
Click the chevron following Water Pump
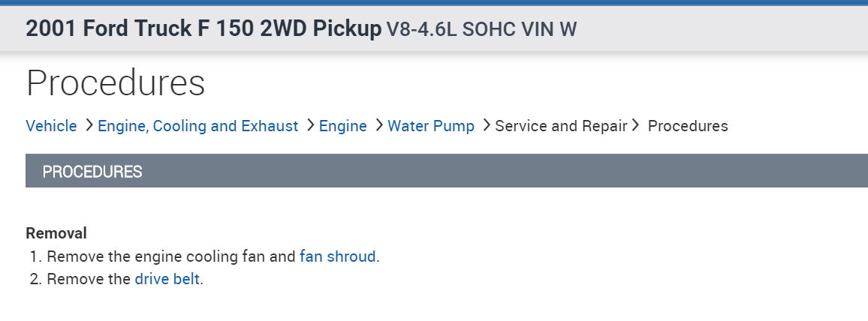pyautogui.click(x=487, y=125)
